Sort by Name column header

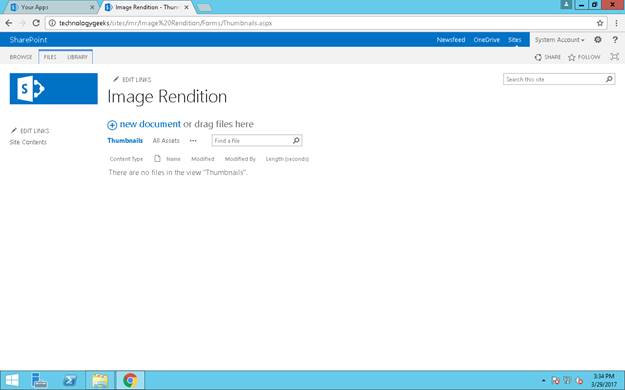(x=173, y=159)
